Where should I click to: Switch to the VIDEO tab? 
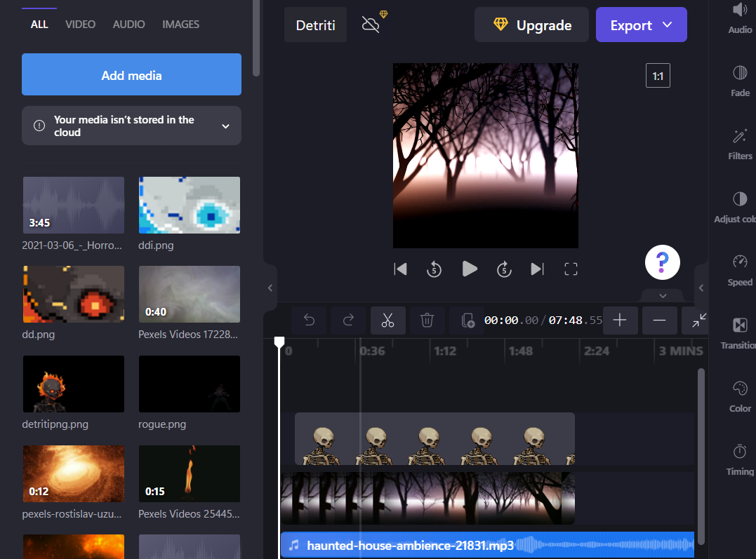point(80,25)
